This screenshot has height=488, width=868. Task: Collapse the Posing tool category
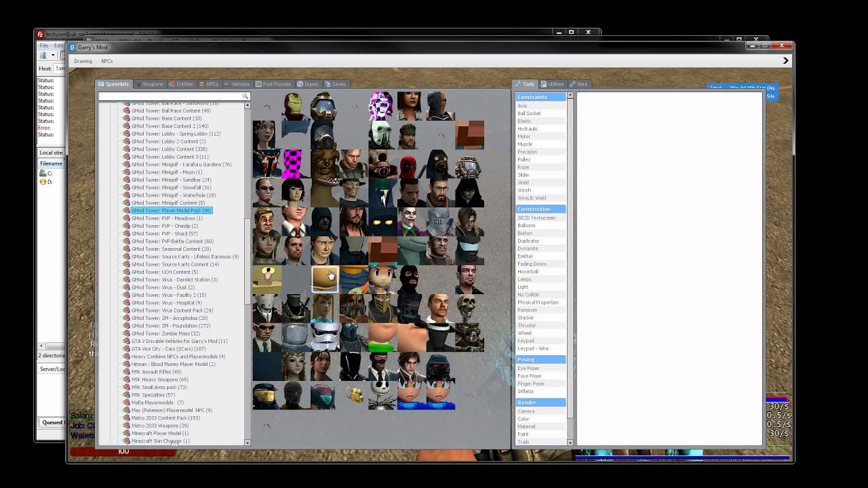pos(540,359)
